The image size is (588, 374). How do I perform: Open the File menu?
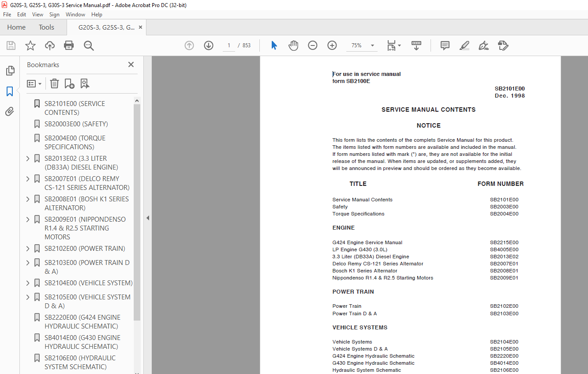pos(7,15)
